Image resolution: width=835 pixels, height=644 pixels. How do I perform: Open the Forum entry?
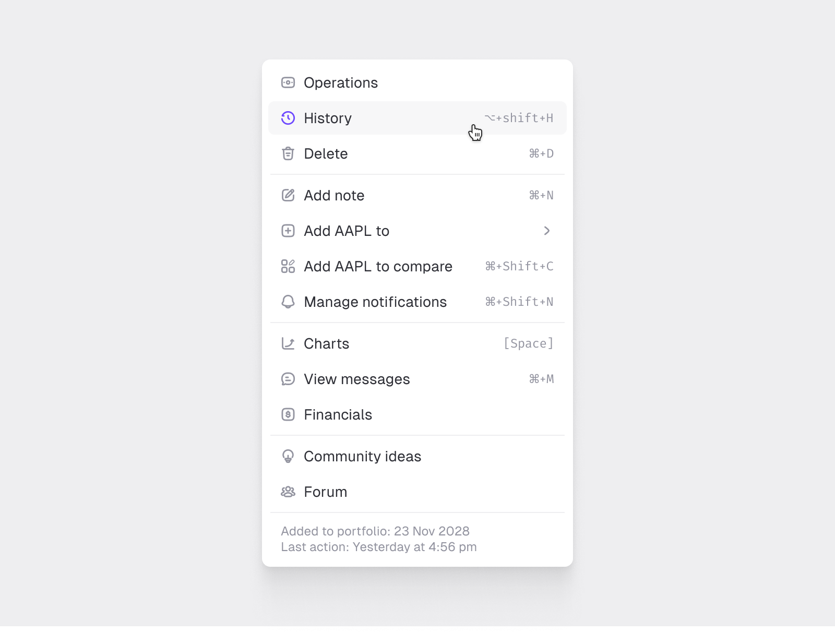pos(325,492)
